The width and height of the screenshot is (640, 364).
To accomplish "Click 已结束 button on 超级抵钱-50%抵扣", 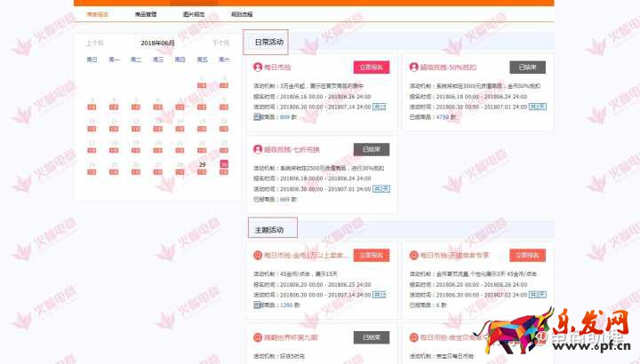I will point(527,67).
